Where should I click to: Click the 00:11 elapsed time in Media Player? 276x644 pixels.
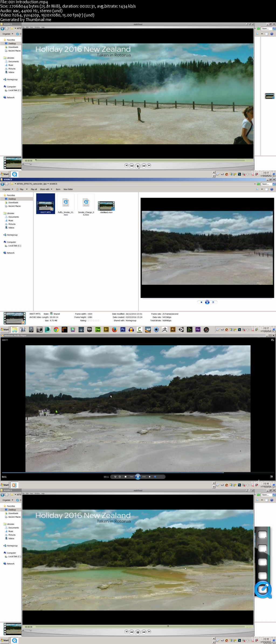point(106,477)
